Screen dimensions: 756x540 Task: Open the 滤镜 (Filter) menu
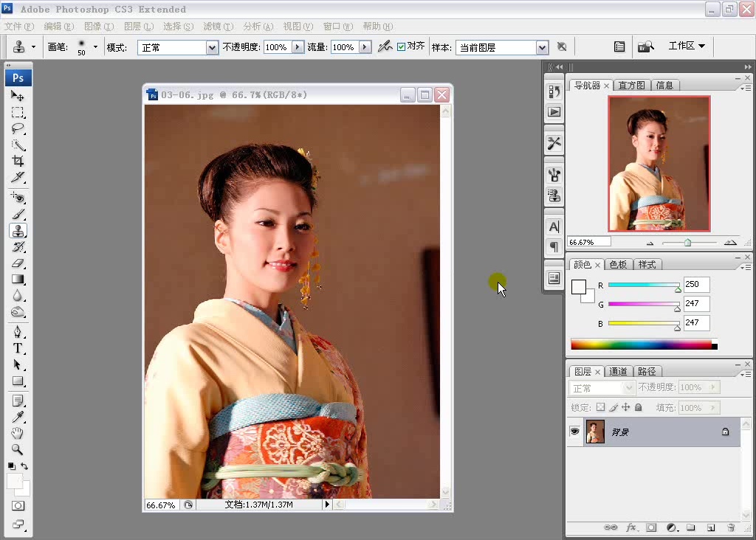218,27
